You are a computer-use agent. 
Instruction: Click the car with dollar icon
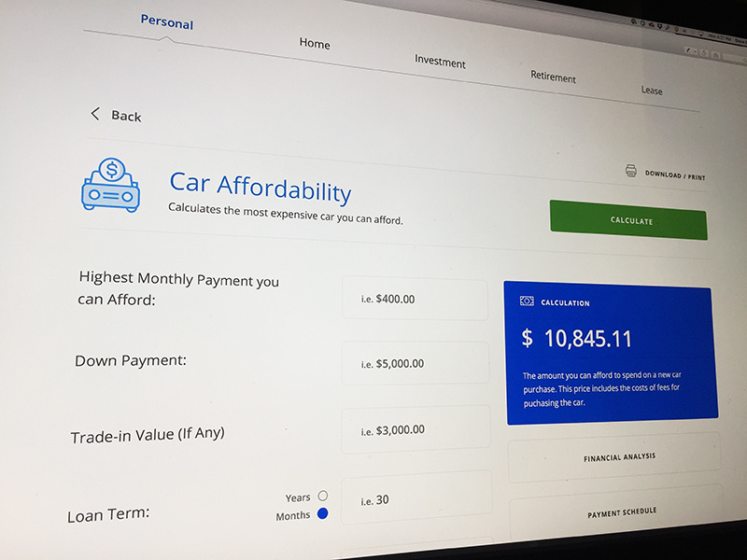pos(110,185)
